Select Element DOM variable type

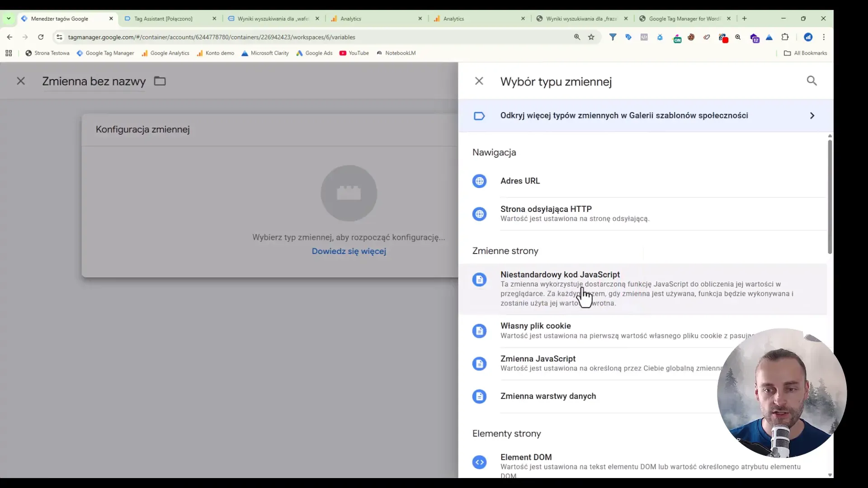pyautogui.click(x=643, y=463)
